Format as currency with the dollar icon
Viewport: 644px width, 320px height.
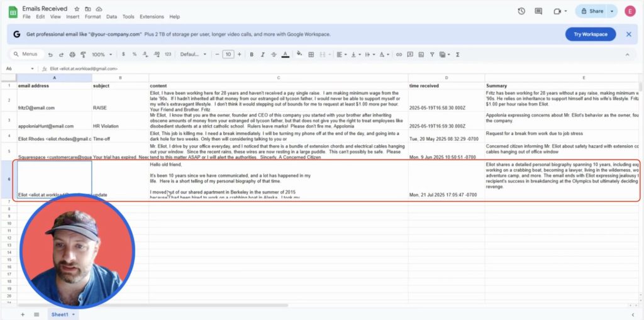(x=123, y=54)
